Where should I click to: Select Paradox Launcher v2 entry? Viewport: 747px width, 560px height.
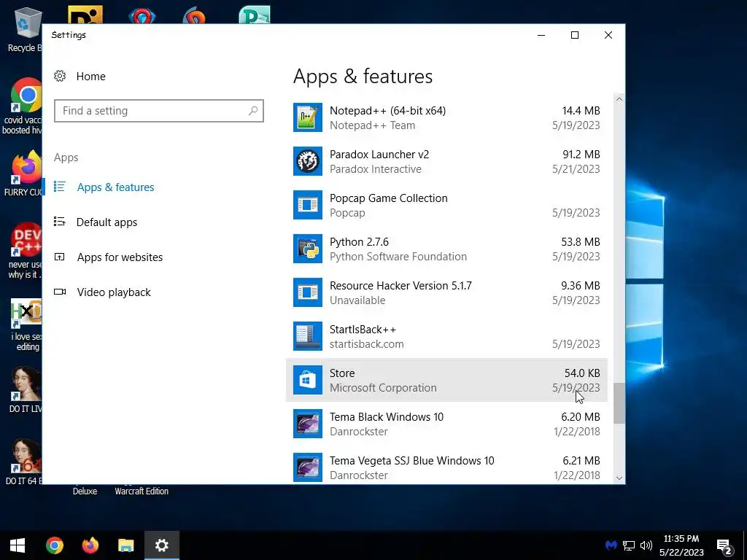pyautogui.click(x=446, y=161)
